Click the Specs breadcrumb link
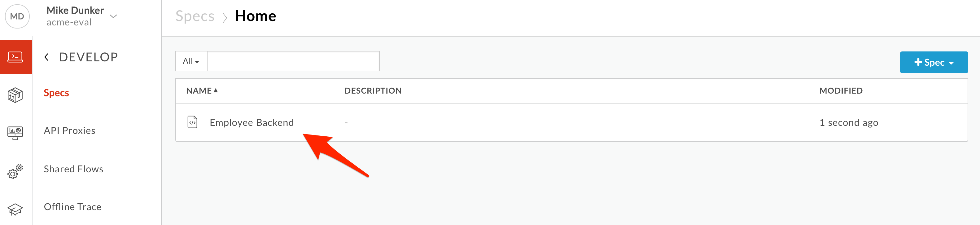 coord(195,16)
